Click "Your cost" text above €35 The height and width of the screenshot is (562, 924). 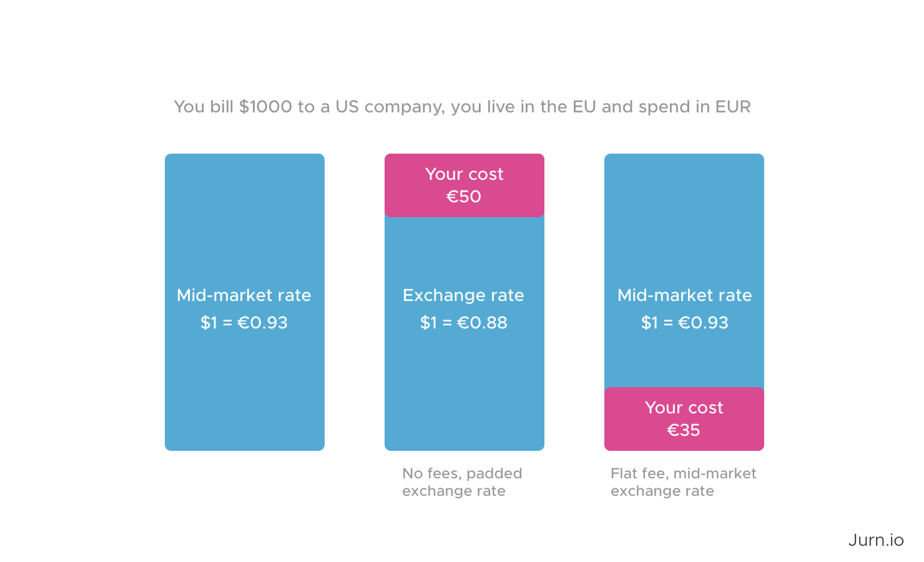point(684,408)
